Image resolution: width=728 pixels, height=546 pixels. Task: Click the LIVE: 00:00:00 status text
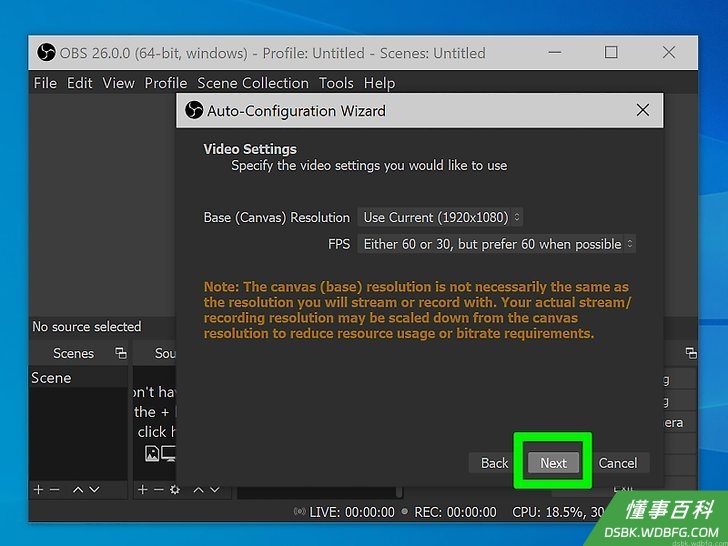352,512
